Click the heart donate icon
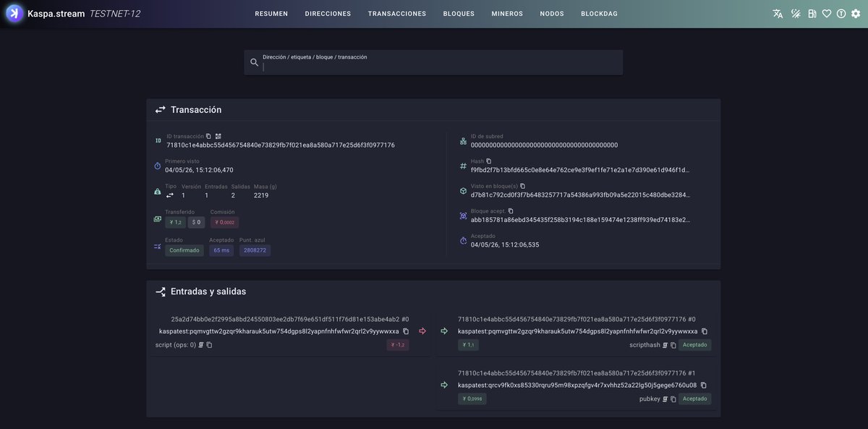The height and width of the screenshot is (429, 868). 827,14
